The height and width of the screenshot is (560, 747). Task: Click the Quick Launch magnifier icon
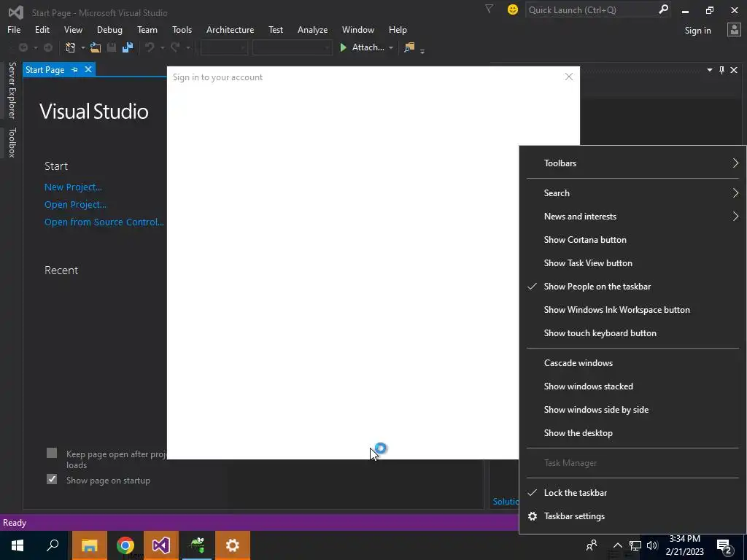click(662, 9)
